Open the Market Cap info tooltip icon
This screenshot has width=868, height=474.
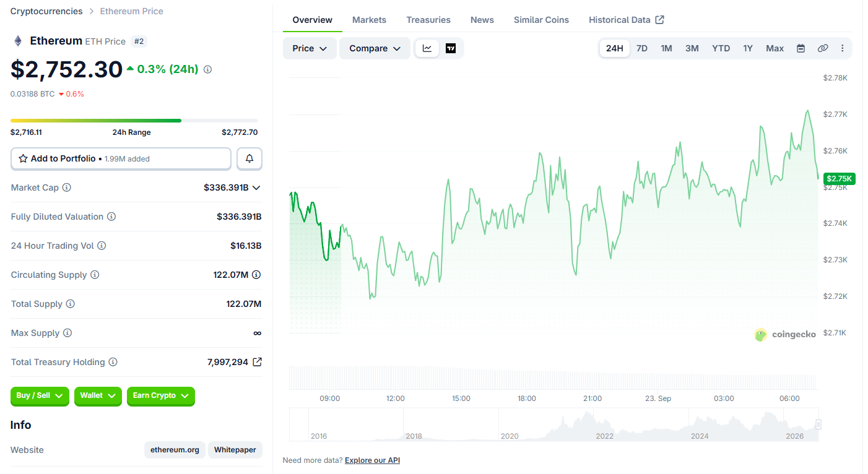67,187
